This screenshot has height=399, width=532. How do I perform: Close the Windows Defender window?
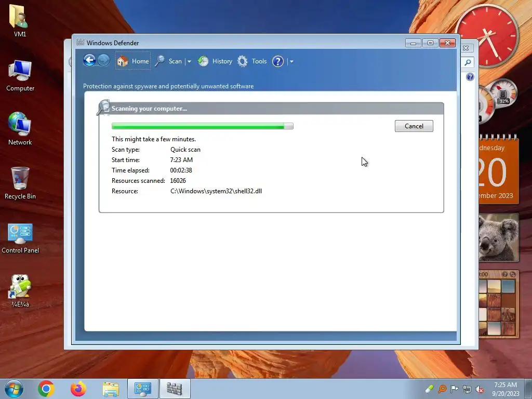click(447, 43)
